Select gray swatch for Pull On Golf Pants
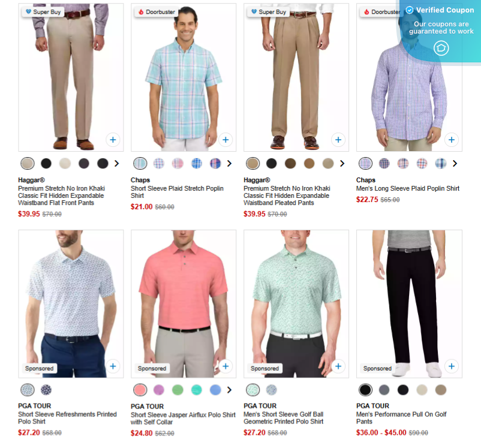 point(384,390)
